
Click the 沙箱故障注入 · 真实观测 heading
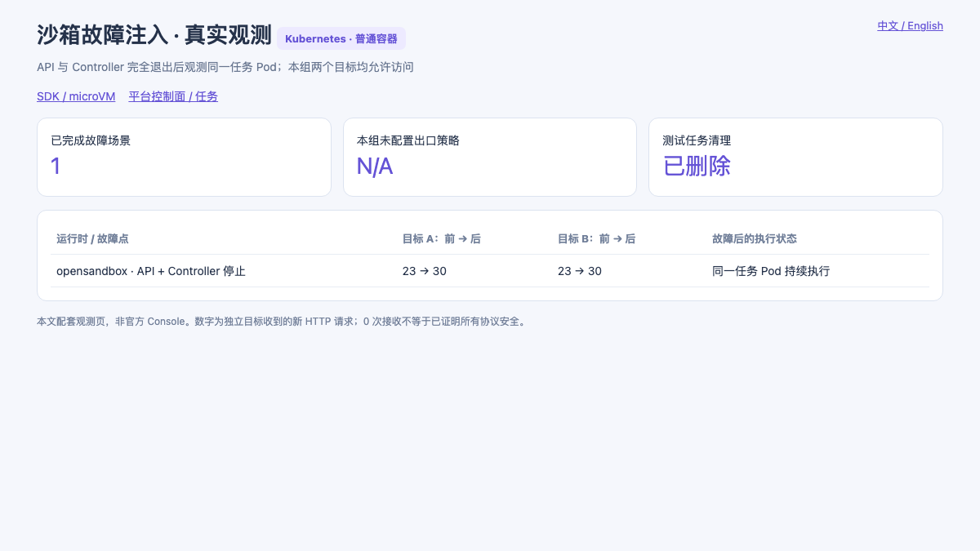pyautogui.click(x=154, y=35)
